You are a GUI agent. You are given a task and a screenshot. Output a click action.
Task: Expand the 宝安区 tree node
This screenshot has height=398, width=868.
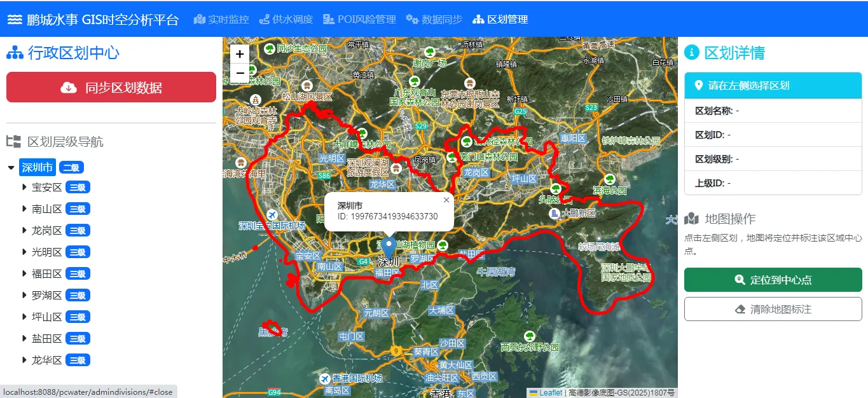pos(24,187)
